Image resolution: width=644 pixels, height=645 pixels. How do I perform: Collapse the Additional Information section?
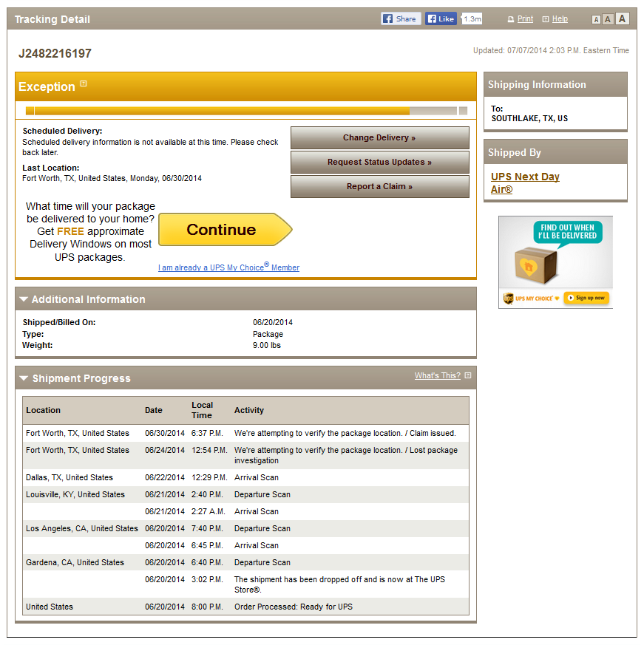tap(24, 299)
